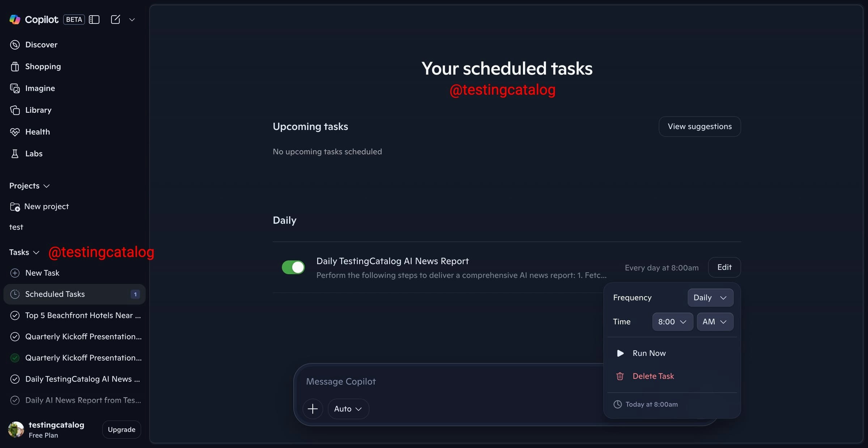Toggle the green Quarterly Kickoff Presentation check
Image resolution: width=868 pixels, height=448 pixels.
(15, 358)
